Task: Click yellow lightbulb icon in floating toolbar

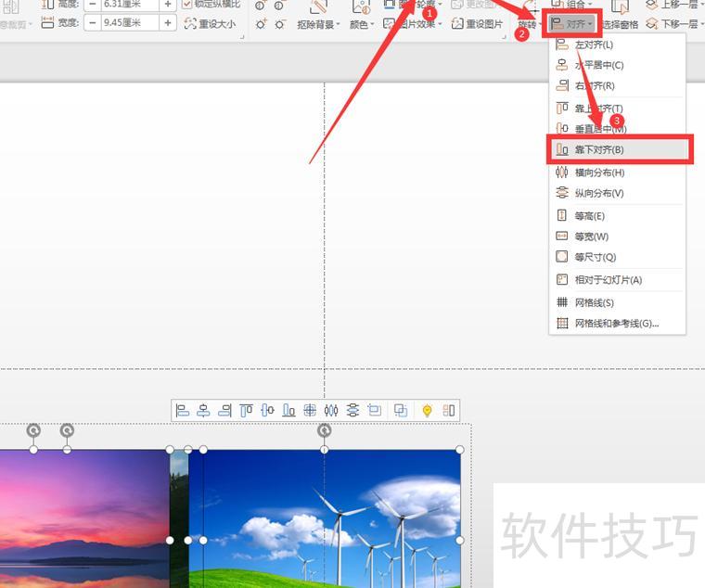Action: 427,410
